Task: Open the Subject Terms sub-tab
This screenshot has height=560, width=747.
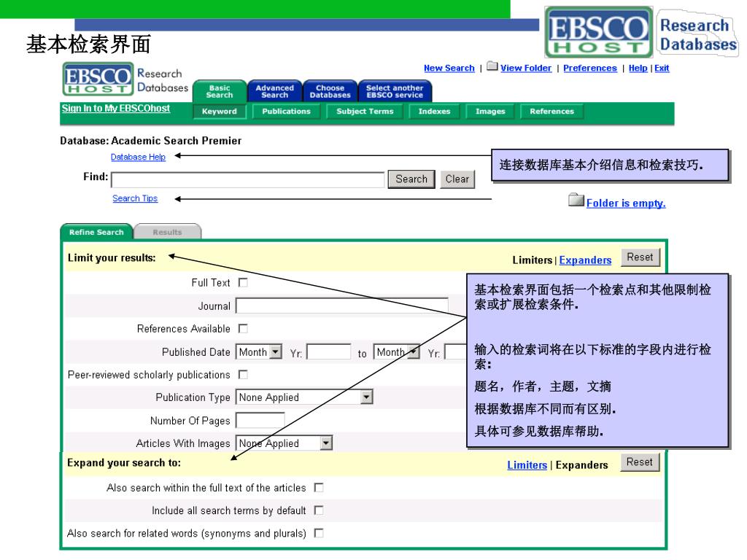Action: pyautogui.click(x=365, y=112)
